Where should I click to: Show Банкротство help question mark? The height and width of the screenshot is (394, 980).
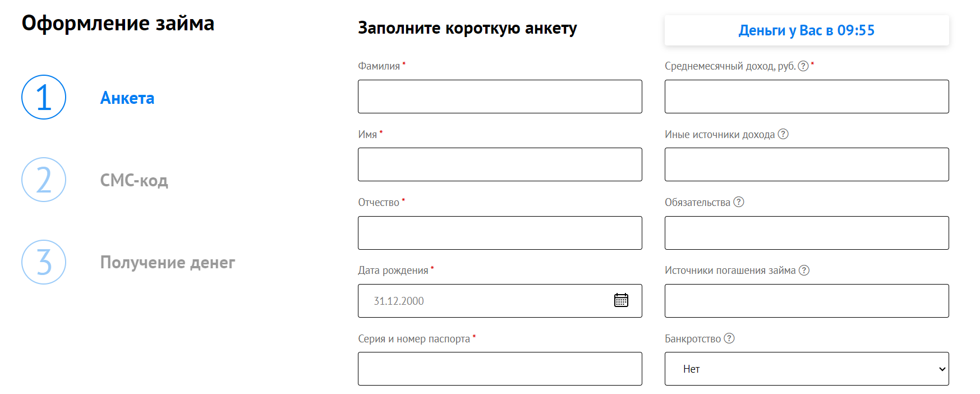(x=729, y=338)
